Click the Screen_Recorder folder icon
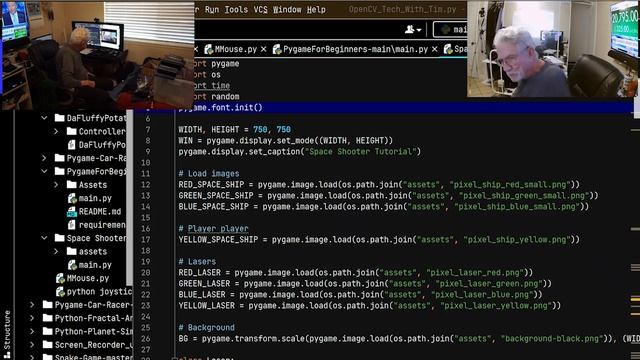 [47, 345]
